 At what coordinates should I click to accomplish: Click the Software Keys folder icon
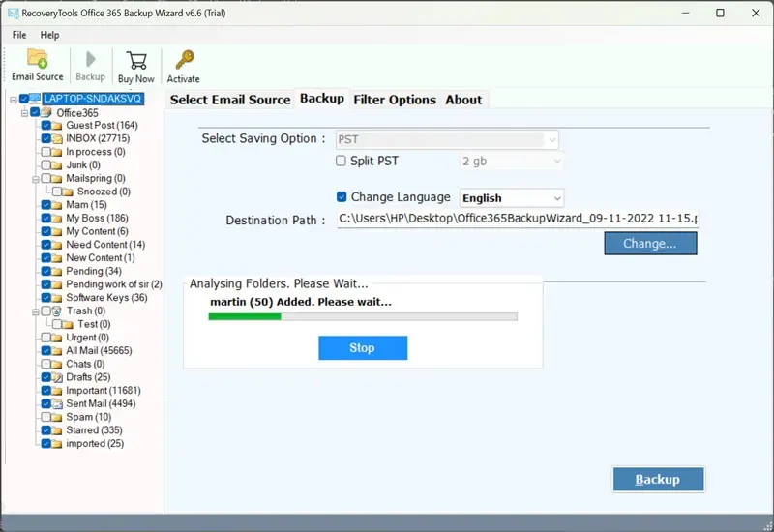58,298
